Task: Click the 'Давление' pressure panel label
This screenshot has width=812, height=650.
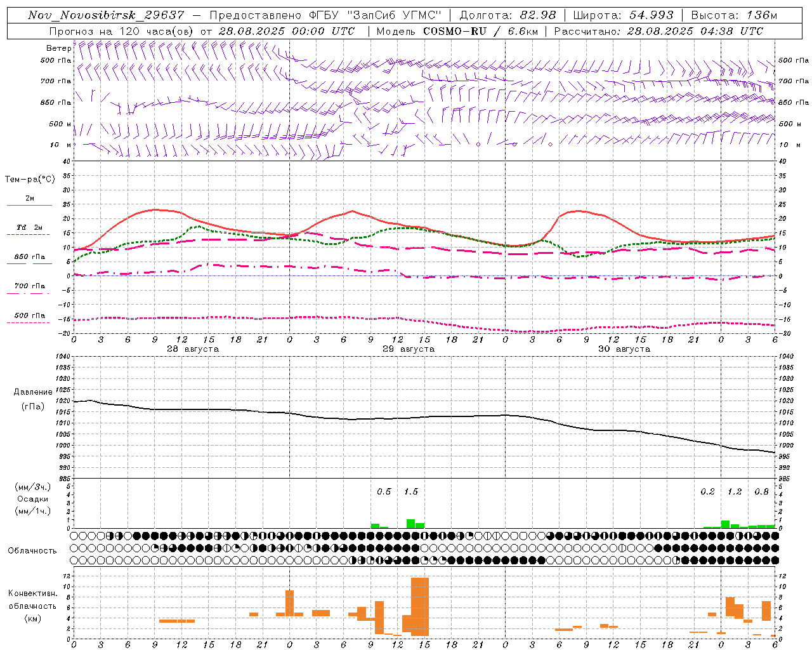Action: coord(33,392)
